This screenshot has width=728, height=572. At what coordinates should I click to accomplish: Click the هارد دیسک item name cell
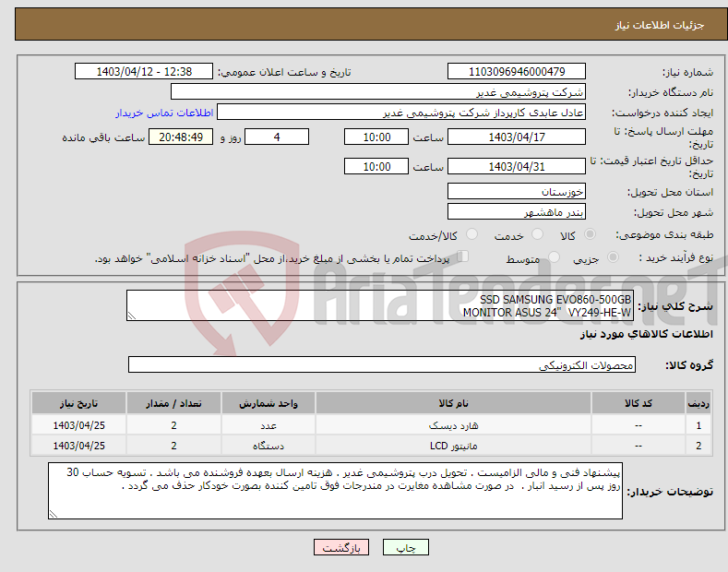pos(453,425)
